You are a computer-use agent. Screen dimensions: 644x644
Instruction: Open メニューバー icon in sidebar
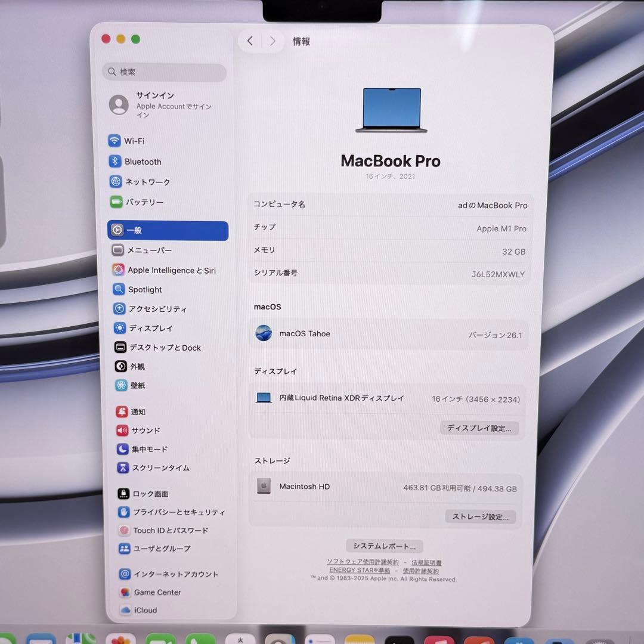(118, 250)
